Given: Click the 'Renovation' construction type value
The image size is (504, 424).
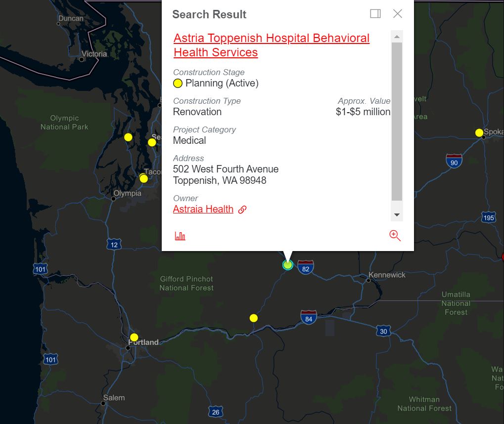Looking at the screenshot, I should 197,112.
